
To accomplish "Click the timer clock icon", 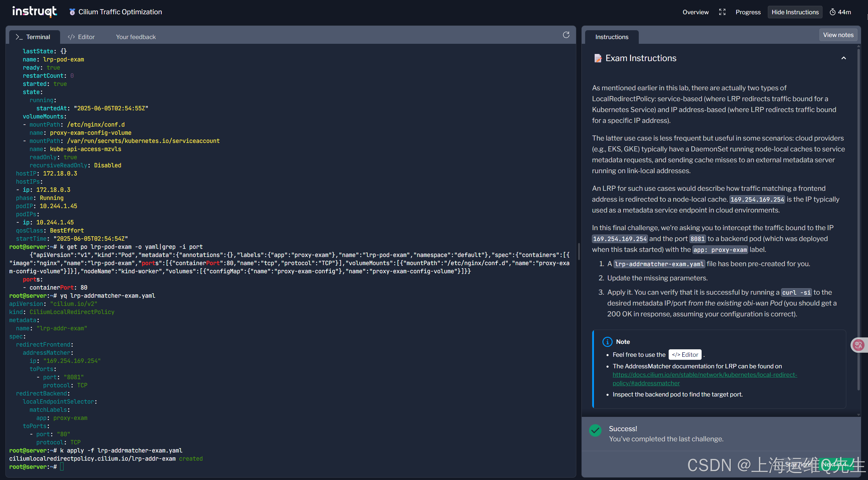I will (x=832, y=12).
